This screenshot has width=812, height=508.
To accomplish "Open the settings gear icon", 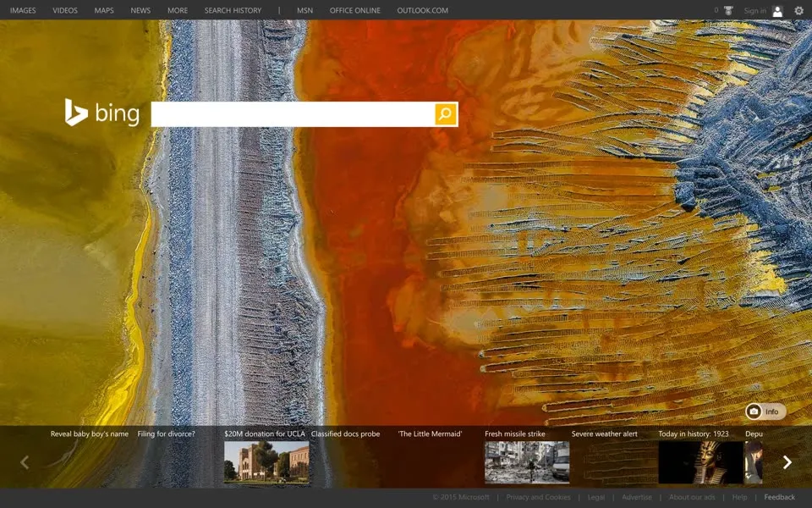I will [x=798, y=10].
